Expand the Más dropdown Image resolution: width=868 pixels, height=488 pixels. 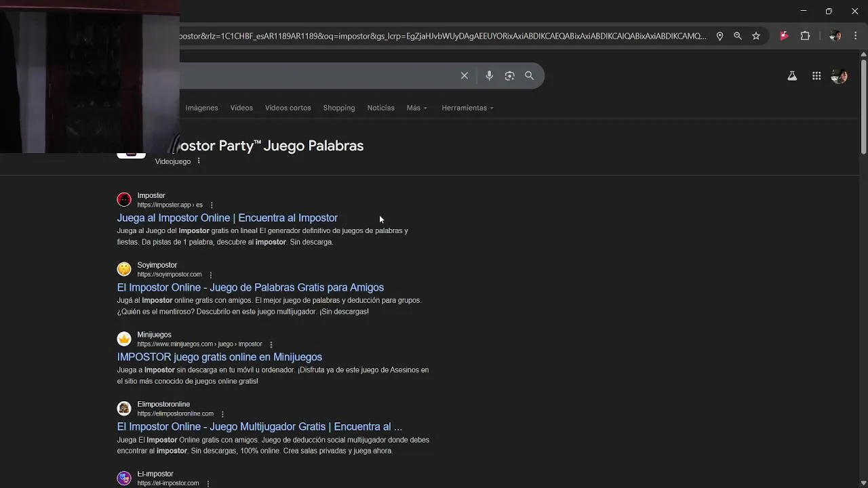tap(417, 108)
